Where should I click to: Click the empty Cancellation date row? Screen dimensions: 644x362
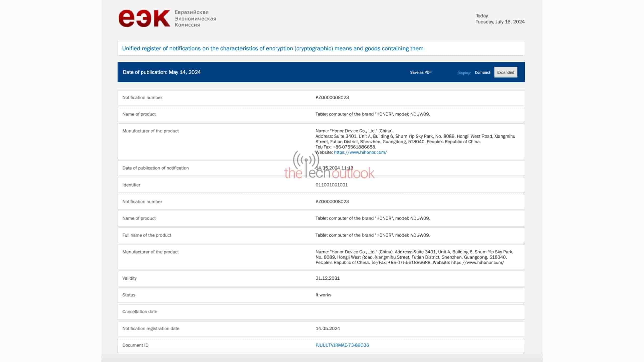coord(321,312)
